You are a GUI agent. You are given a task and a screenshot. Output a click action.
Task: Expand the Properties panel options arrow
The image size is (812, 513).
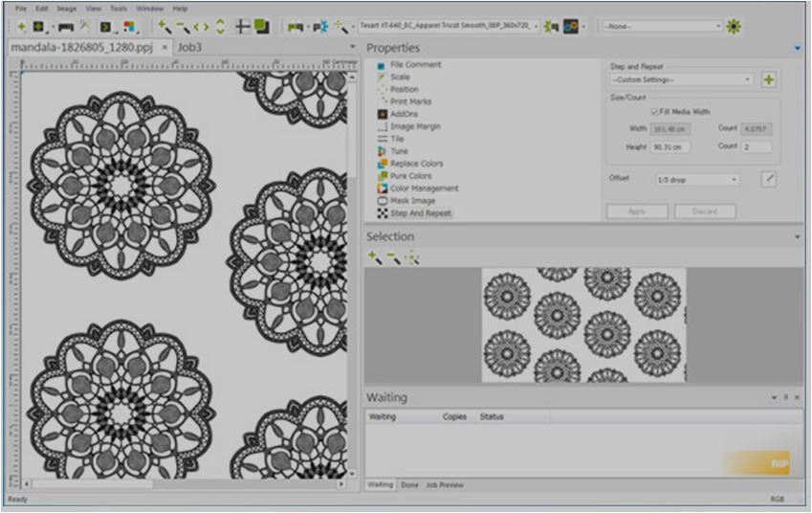pyautogui.click(x=798, y=48)
